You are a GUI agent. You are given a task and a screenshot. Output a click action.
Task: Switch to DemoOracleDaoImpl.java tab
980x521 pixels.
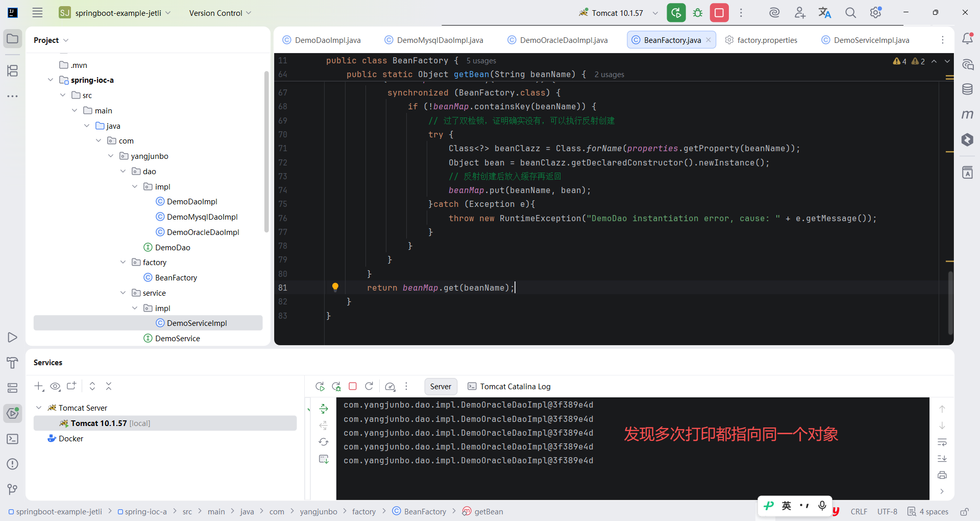point(558,40)
